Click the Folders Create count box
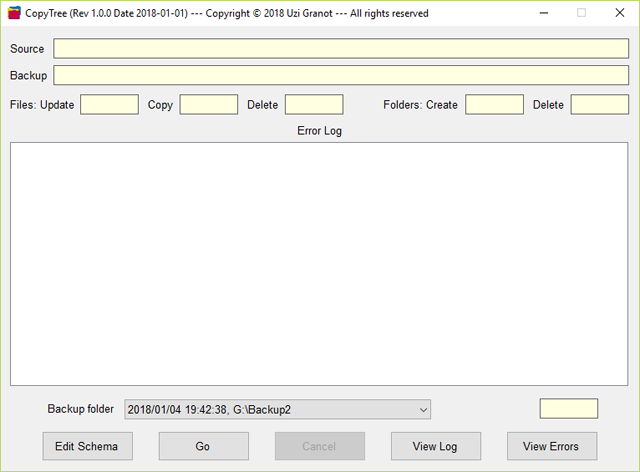Viewport: 640px width, 472px height. tap(494, 105)
